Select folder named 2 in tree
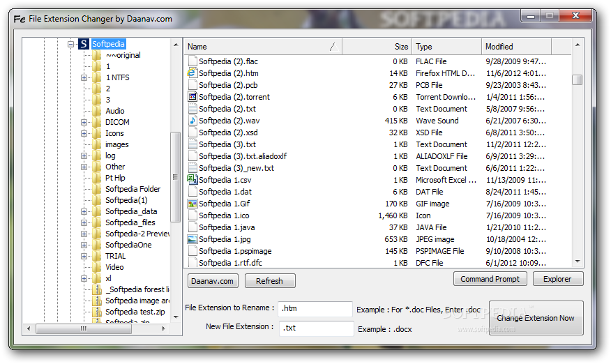 coord(108,89)
